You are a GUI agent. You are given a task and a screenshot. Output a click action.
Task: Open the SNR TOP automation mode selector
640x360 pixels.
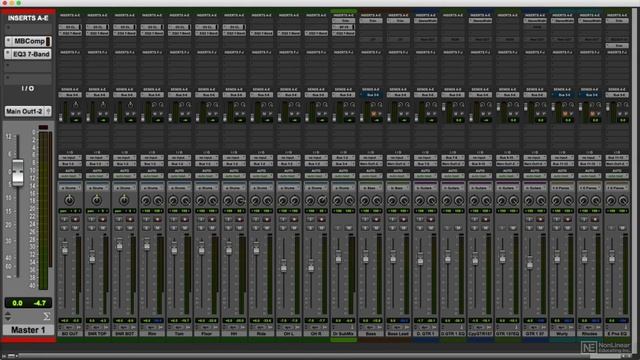97,176
